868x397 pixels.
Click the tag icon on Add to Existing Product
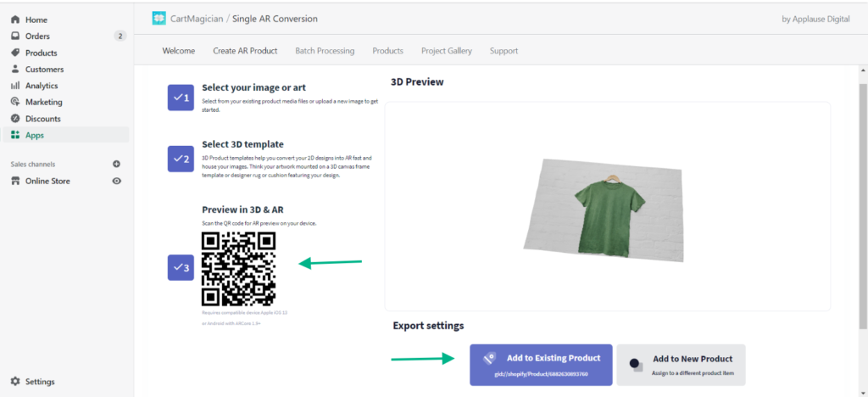(x=489, y=359)
